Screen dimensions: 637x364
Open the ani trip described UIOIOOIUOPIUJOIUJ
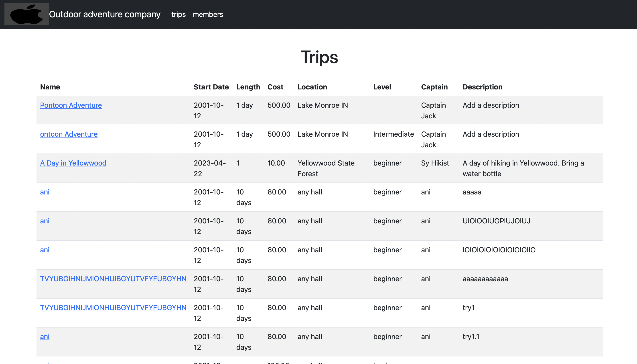click(45, 221)
